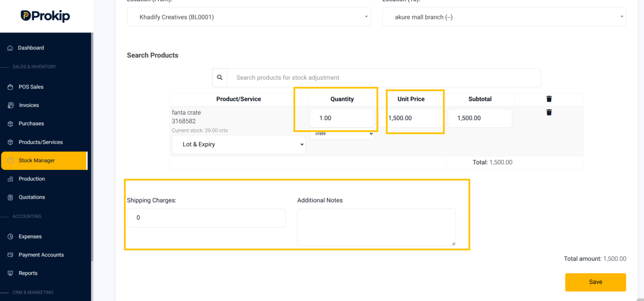Image resolution: width=644 pixels, height=301 pixels.
Task: Focus the product search field
Action: [x=384, y=77]
